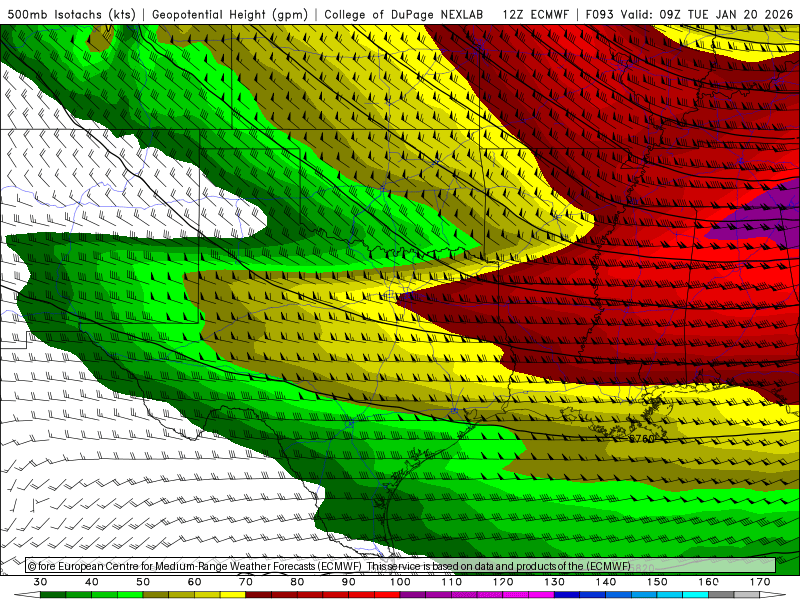Click the 100 value on the isotach scale
Screen dimensions: 800x600
400,582
